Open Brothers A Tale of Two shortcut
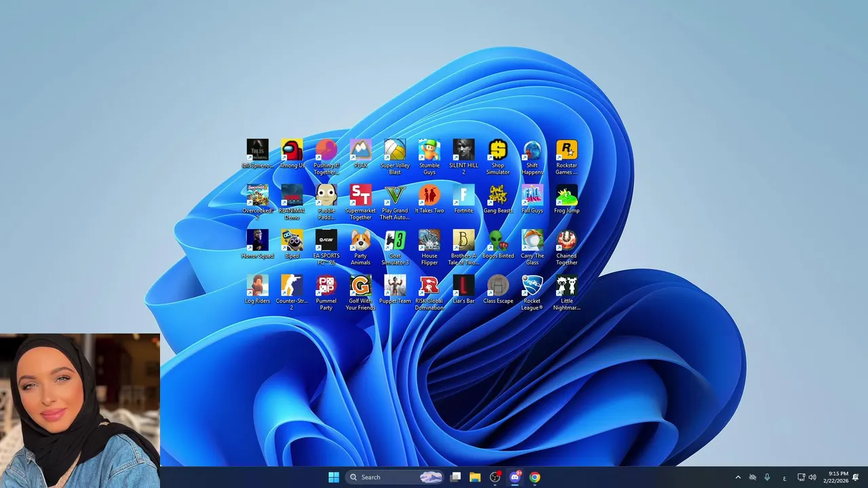 (x=464, y=247)
